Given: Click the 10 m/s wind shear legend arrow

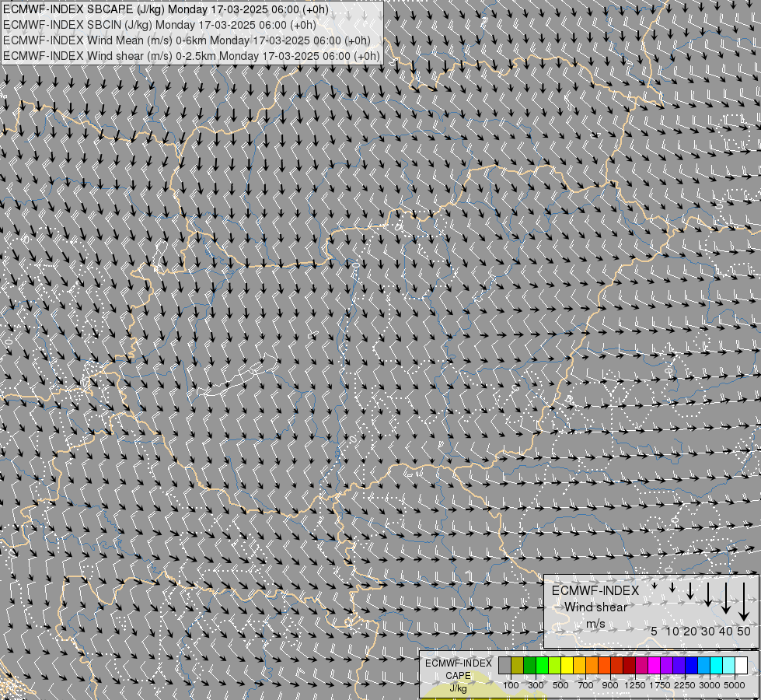Looking at the screenshot, I should (672, 587).
